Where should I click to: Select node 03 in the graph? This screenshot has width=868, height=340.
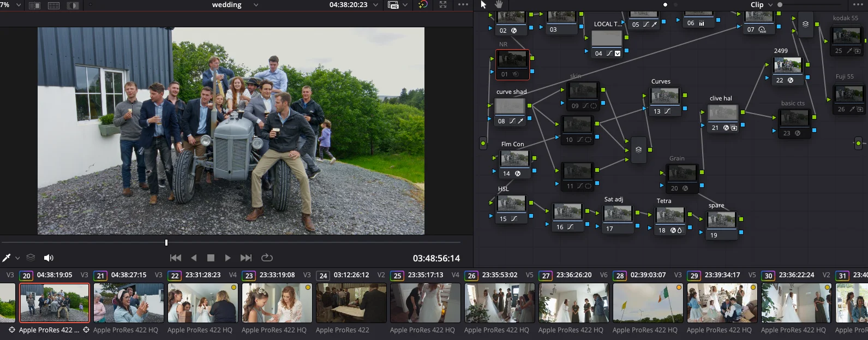pyautogui.click(x=561, y=23)
